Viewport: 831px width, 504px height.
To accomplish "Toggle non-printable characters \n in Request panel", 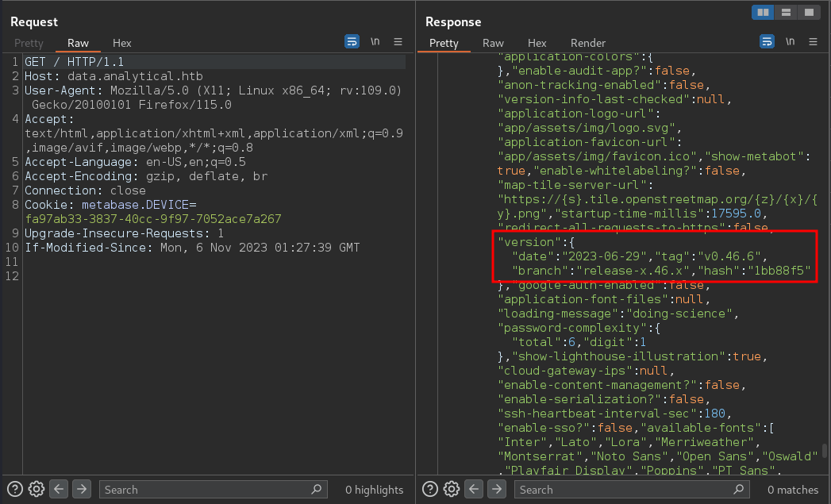I will tap(375, 41).
